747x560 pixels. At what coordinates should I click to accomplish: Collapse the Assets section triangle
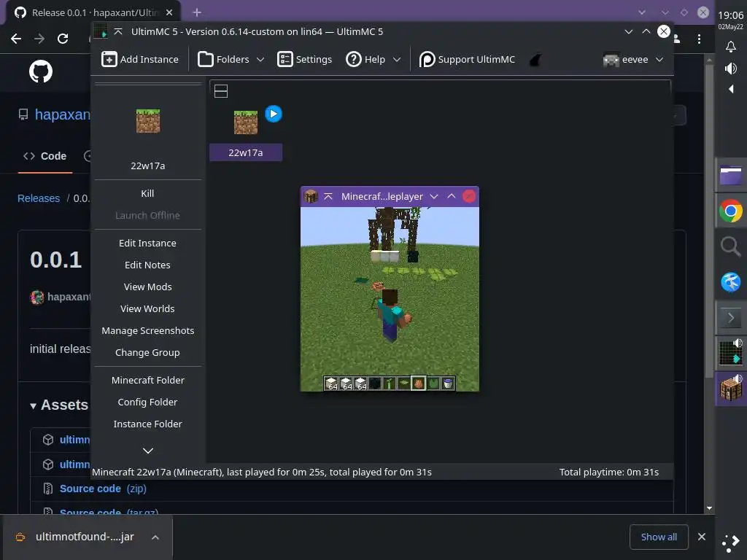click(33, 405)
